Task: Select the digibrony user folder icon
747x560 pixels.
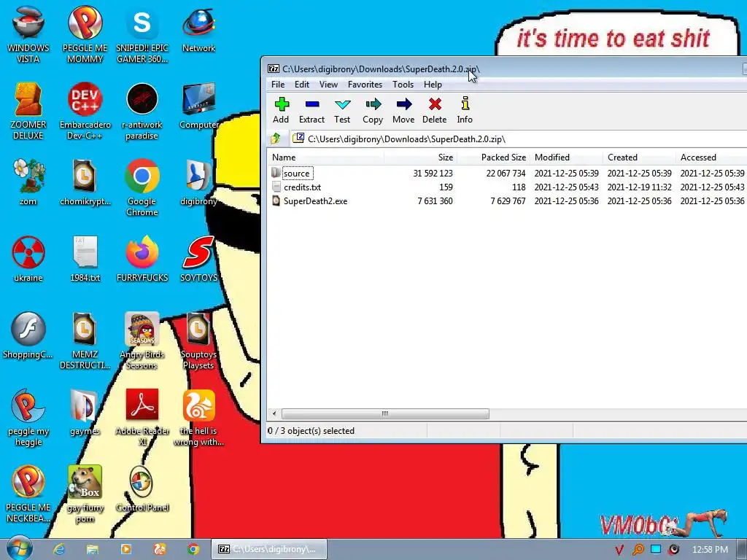Action: [x=198, y=182]
